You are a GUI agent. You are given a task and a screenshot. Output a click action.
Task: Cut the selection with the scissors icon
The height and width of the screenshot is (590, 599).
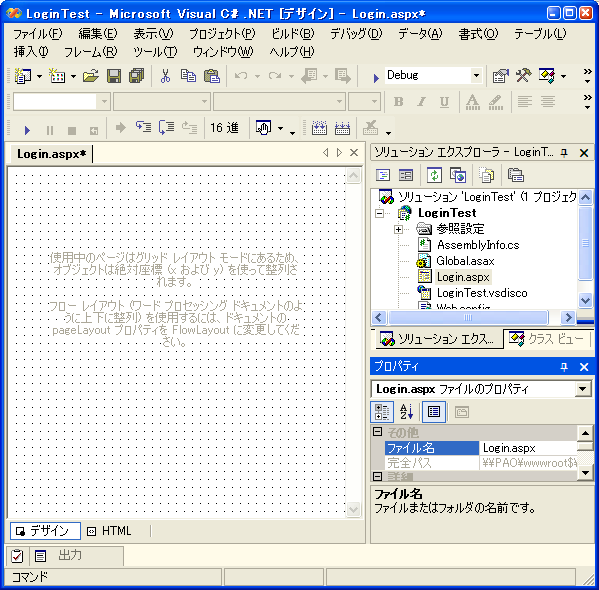coord(165,76)
